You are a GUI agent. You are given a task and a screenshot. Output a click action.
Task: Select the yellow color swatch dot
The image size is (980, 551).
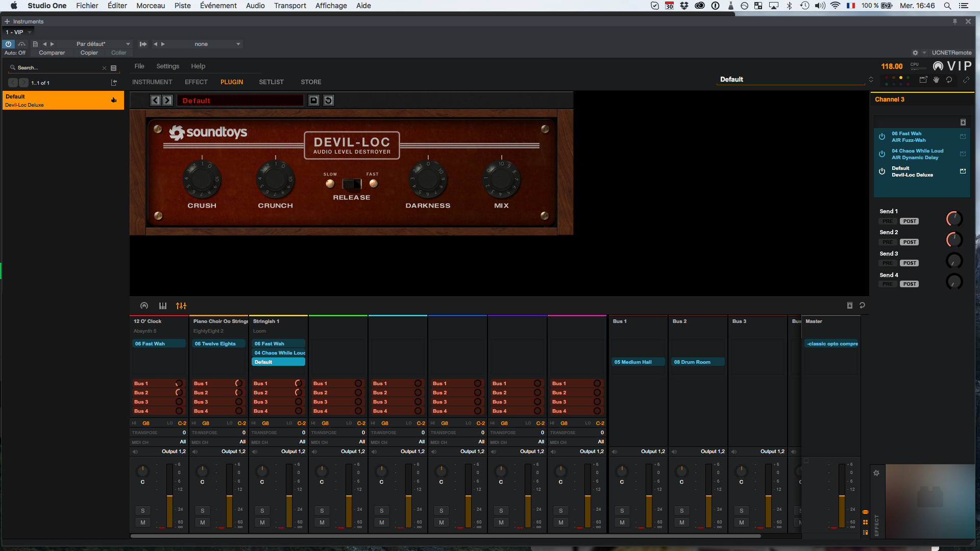pyautogui.click(x=901, y=78)
